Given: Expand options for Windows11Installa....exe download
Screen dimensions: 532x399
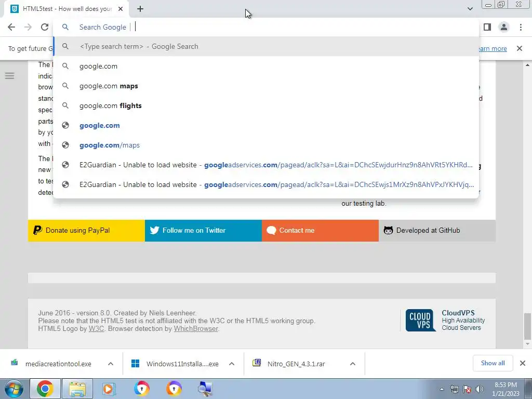Looking at the screenshot, I should 232,364.
